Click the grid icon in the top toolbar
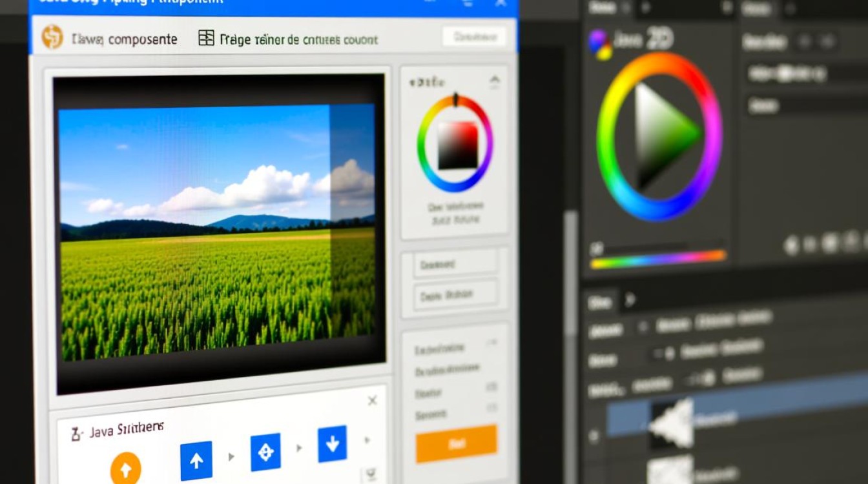Image resolution: width=868 pixels, height=484 pixels. pyautogui.click(x=206, y=38)
